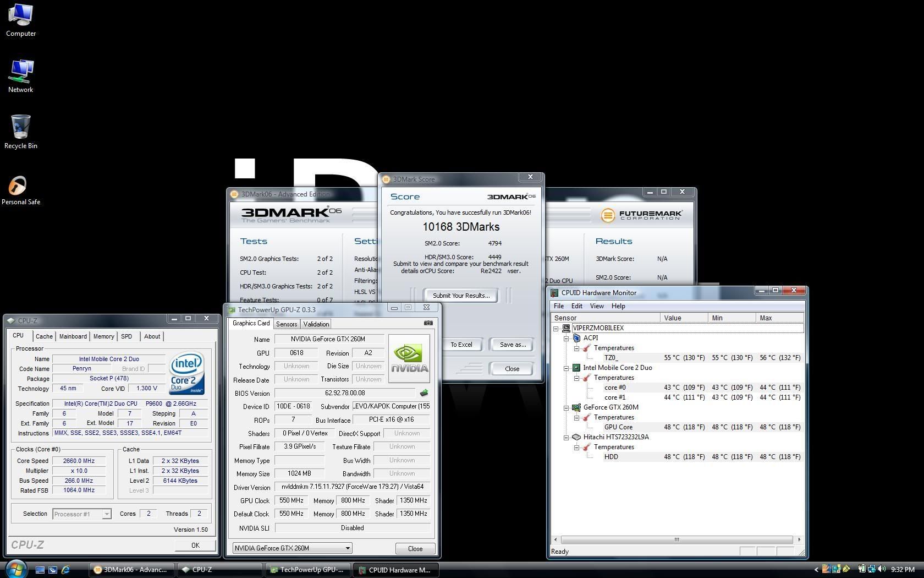Click the GPU-Z BIOS save chip icon

pos(424,393)
